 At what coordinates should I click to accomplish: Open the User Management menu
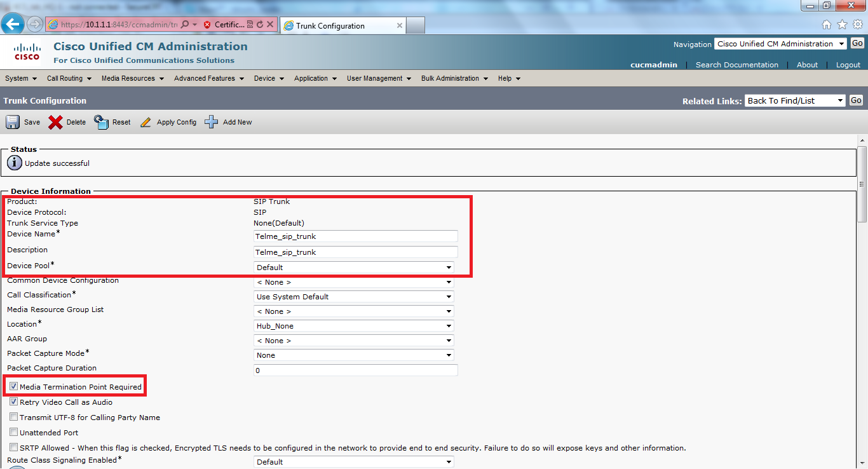point(379,78)
